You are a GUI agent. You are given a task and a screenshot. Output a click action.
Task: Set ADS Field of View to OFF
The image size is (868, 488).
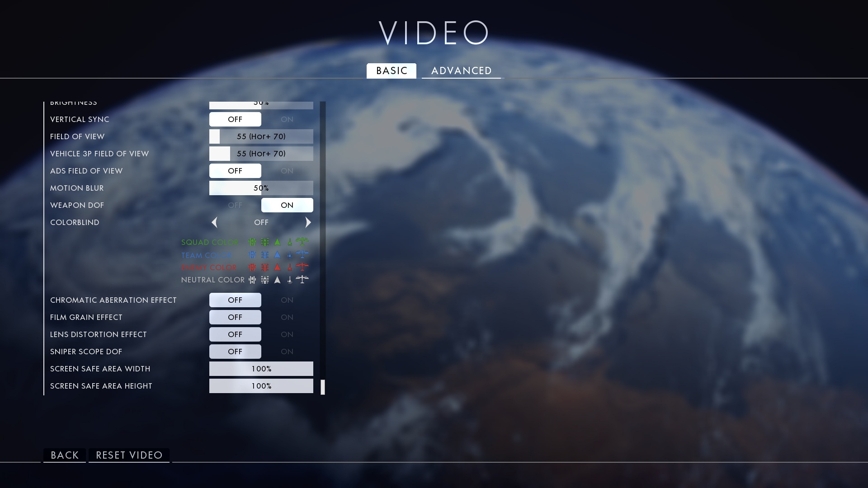[x=235, y=171]
